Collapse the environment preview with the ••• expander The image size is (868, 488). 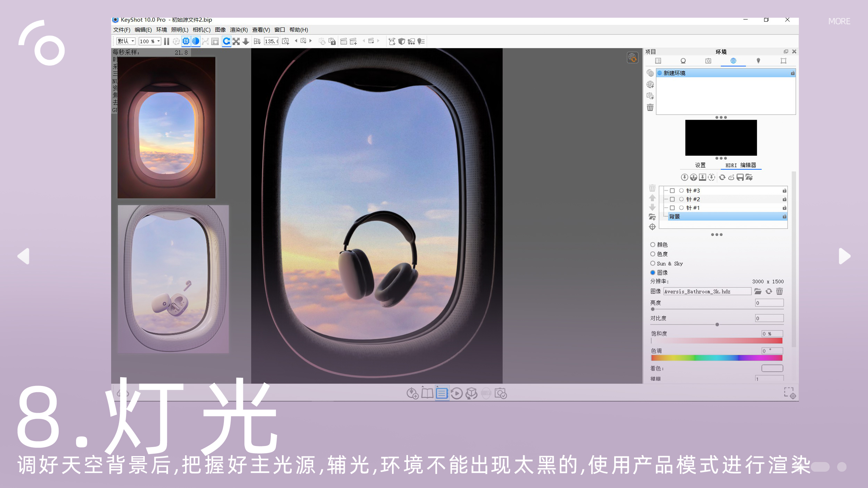(720, 117)
